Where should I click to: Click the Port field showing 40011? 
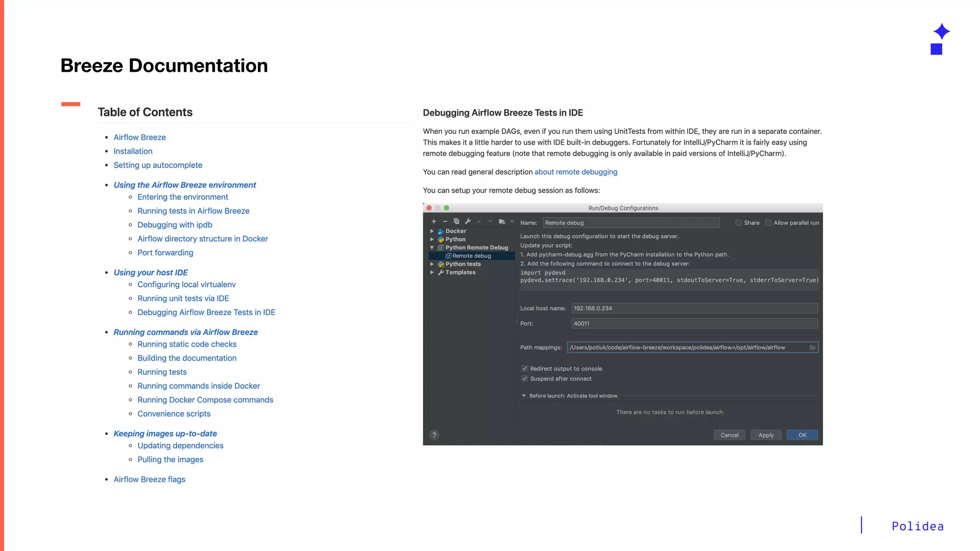click(694, 324)
